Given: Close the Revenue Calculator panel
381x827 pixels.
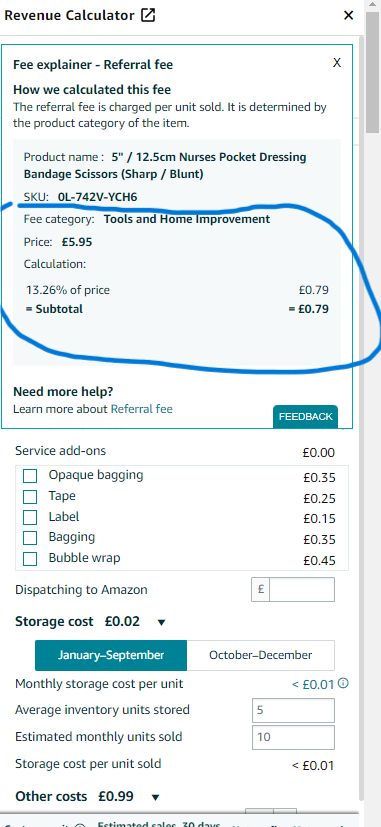Looking at the screenshot, I should 348,15.
